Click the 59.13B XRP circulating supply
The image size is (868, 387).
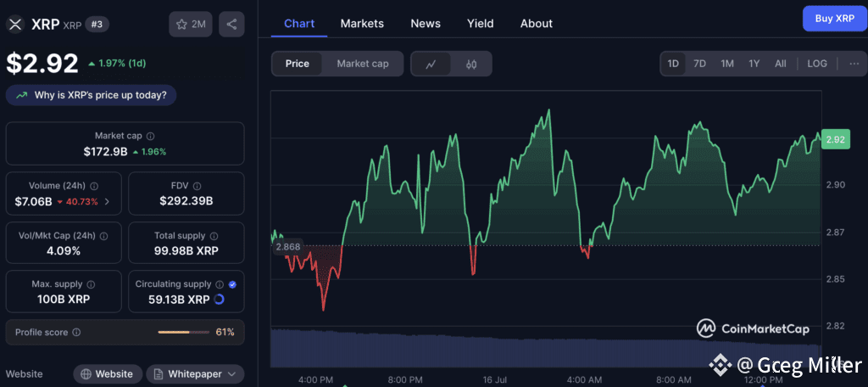click(179, 300)
